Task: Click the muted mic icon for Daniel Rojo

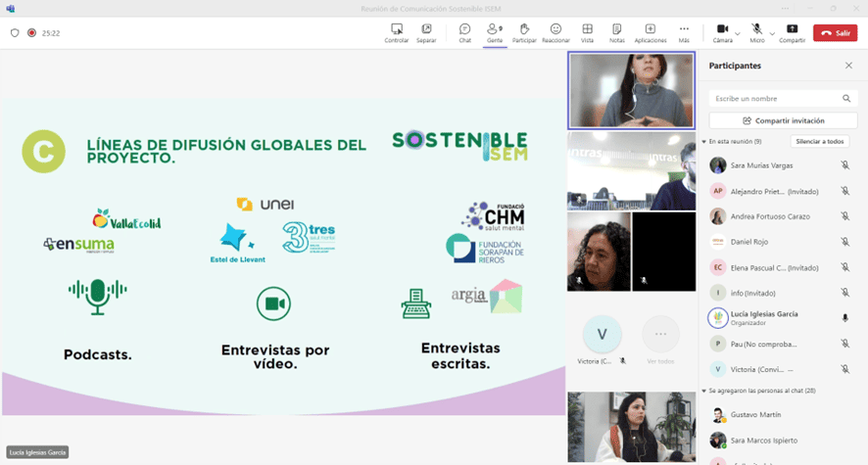Action: click(845, 242)
